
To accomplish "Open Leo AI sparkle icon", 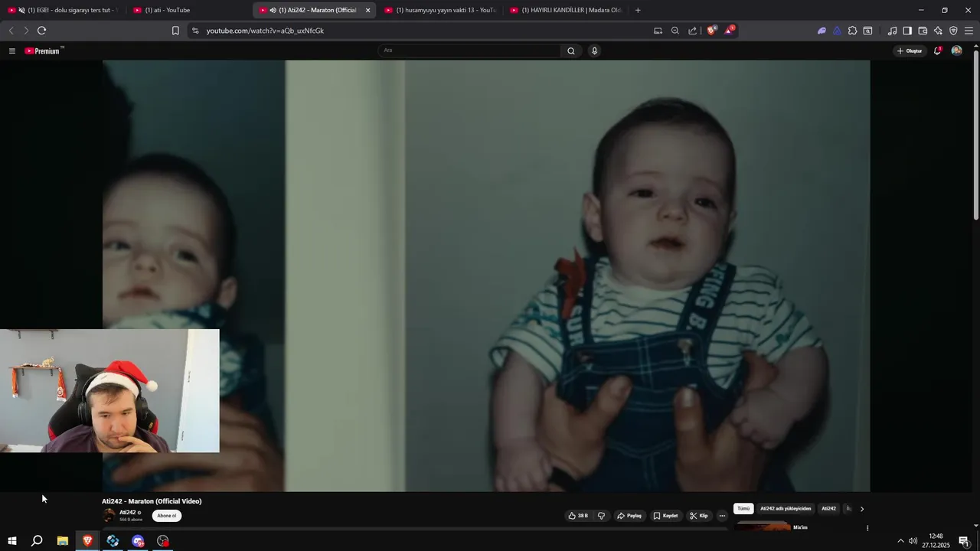I will point(938,31).
